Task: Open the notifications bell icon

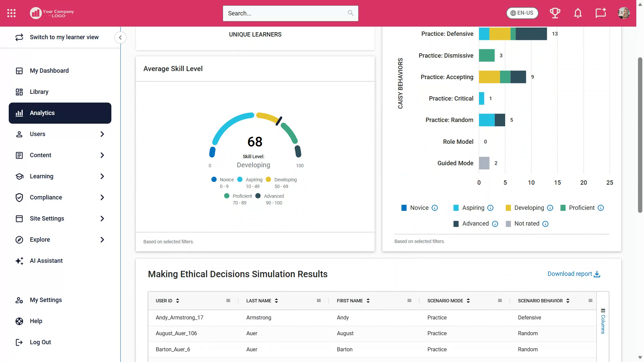Action: (578, 13)
